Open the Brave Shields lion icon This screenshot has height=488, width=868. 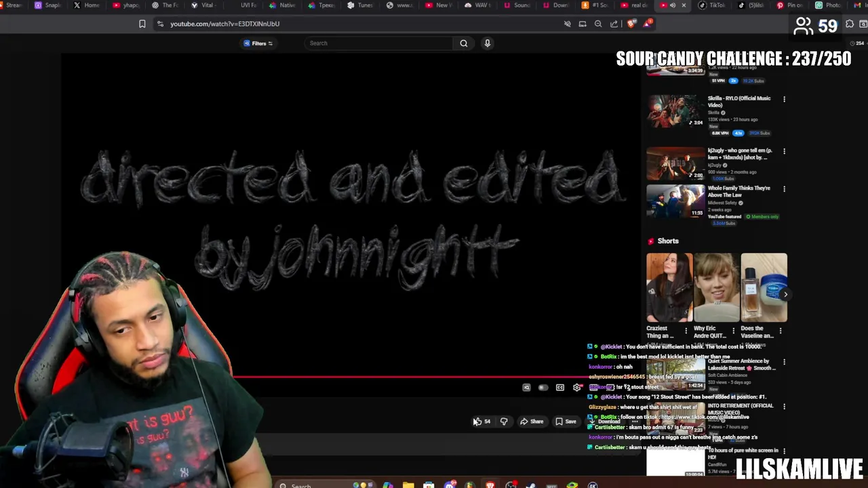(x=631, y=24)
